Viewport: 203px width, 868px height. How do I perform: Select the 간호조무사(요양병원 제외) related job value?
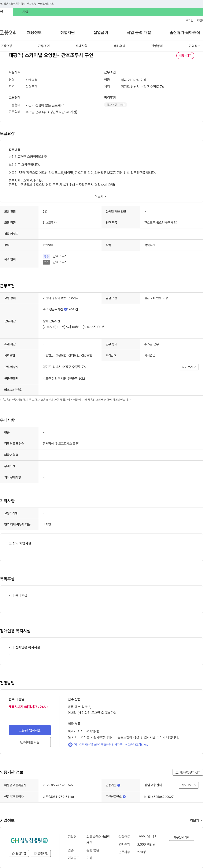(x=160, y=223)
